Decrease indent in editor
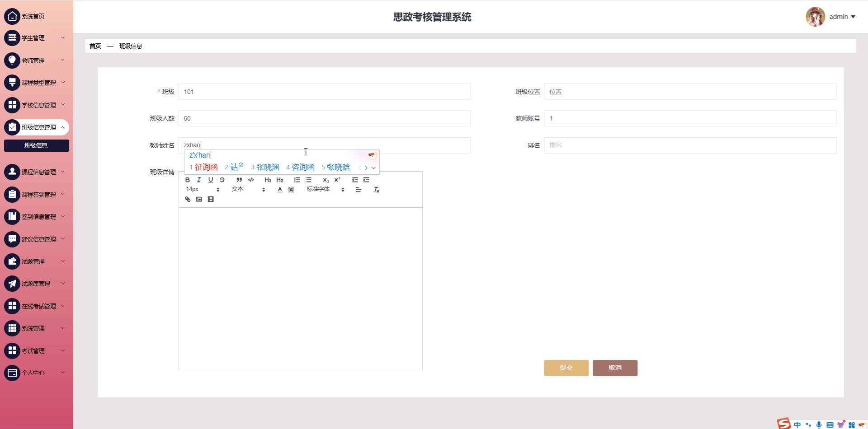868x429 pixels. pyautogui.click(x=355, y=180)
